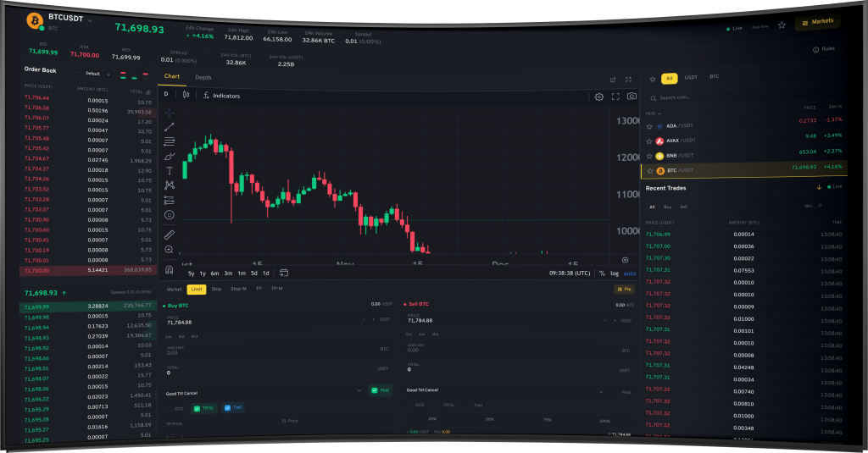The height and width of the screenshot is (453, 868).
Task: Uncheck the Post checkbox on Buy side
Action: pyautogui.click(x=375, y=390)
